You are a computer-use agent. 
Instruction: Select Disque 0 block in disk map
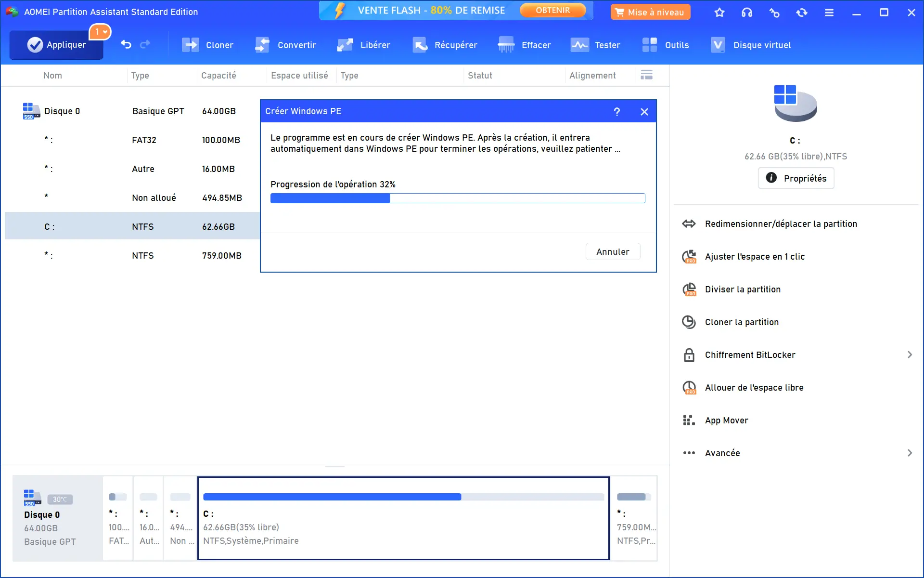pyautogui.click(x=57, y=518)
